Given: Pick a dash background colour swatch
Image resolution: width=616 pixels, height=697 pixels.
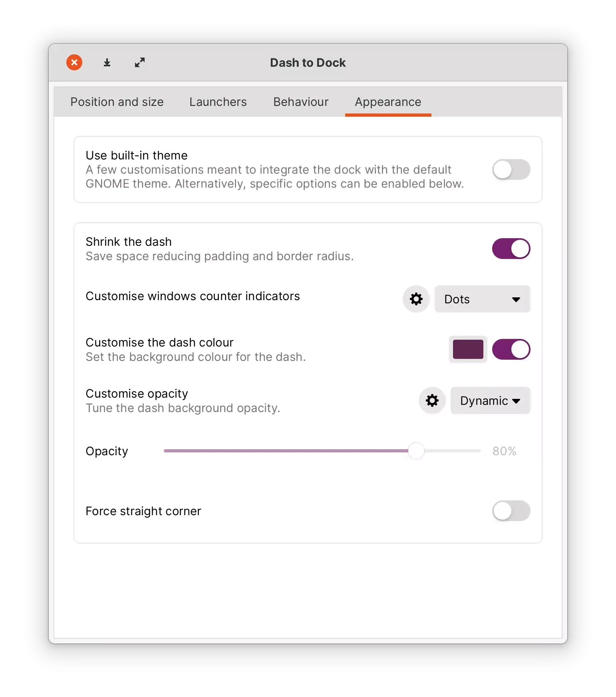Looking at the screenshot, I should (468, 349).
